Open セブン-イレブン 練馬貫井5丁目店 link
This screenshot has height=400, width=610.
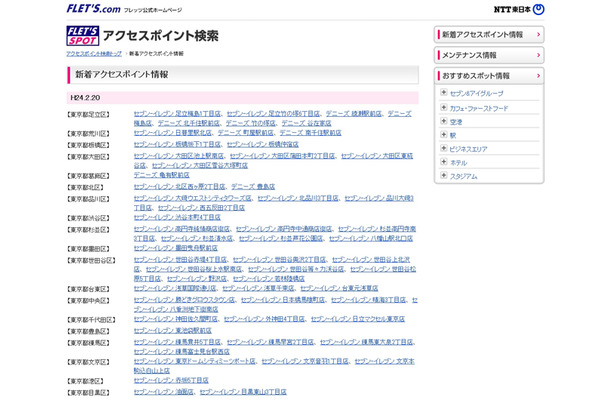click(177, 343)
